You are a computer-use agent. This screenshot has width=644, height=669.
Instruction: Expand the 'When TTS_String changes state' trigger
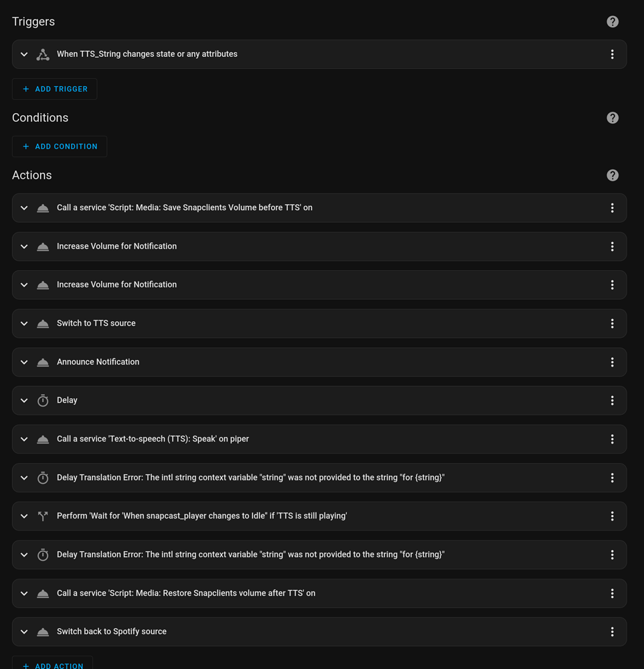point(24,54)
